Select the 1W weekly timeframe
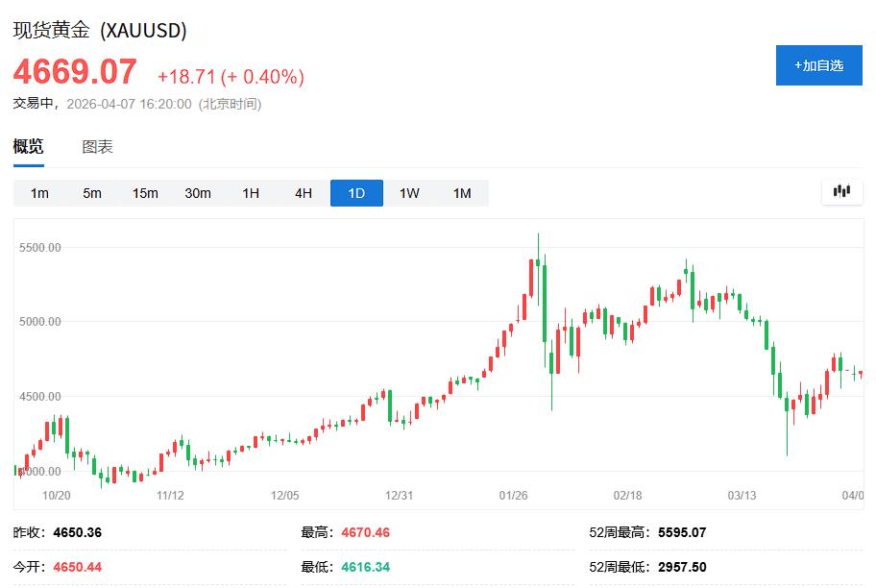 pos(409,192)
